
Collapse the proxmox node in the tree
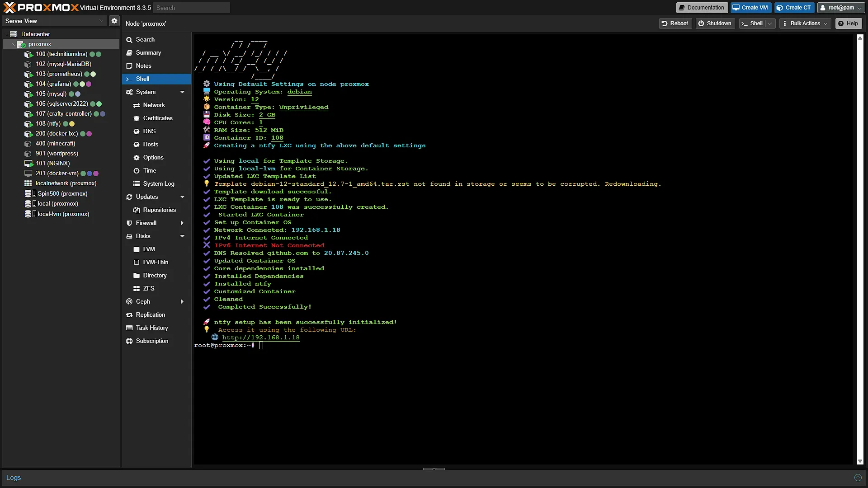click(14, 44)
